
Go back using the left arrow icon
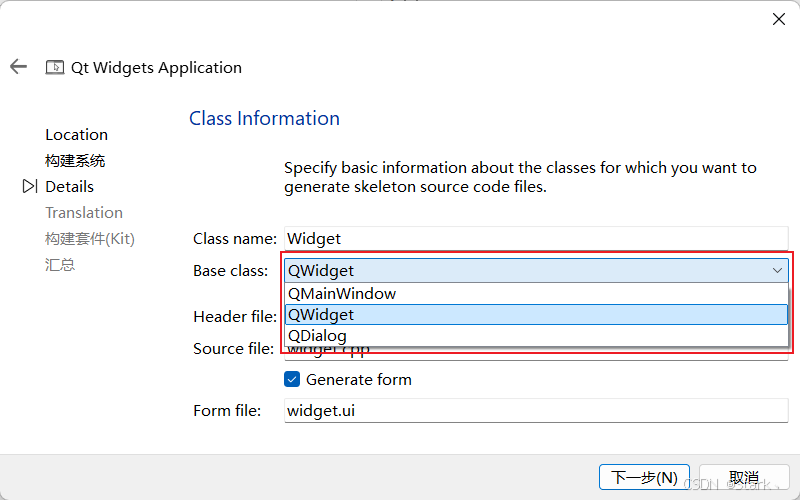(x=18, y=66)
